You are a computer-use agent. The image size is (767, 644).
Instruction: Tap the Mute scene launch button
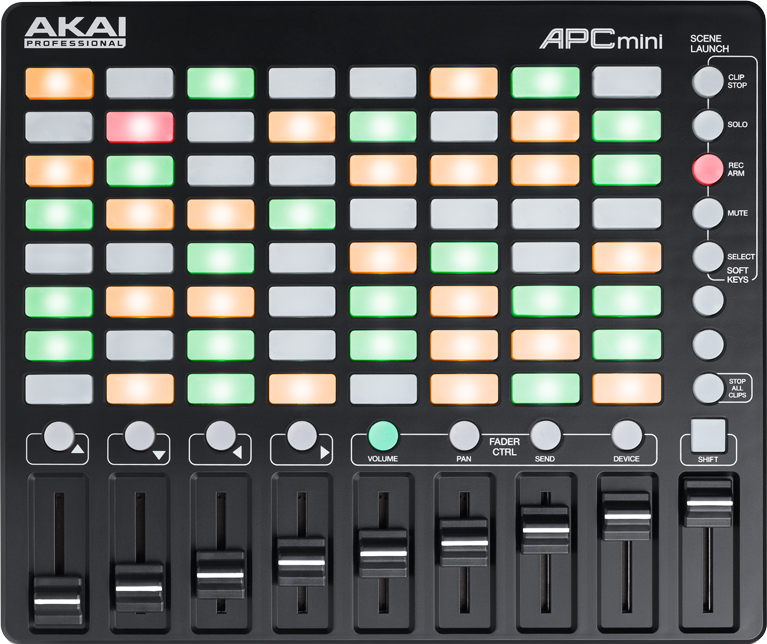point(707,213)
